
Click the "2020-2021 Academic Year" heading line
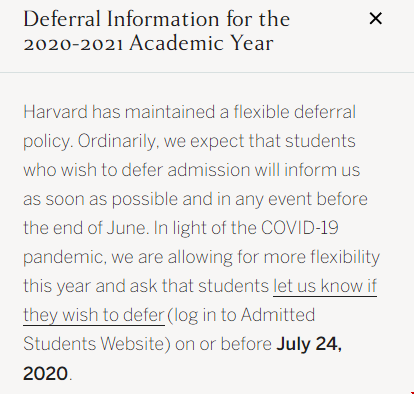click(148, 43)
